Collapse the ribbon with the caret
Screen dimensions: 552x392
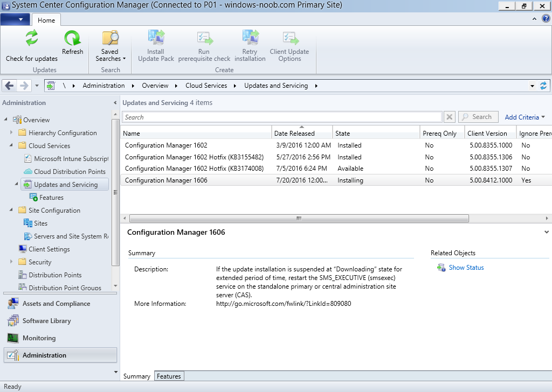click(x=534, y=19)
